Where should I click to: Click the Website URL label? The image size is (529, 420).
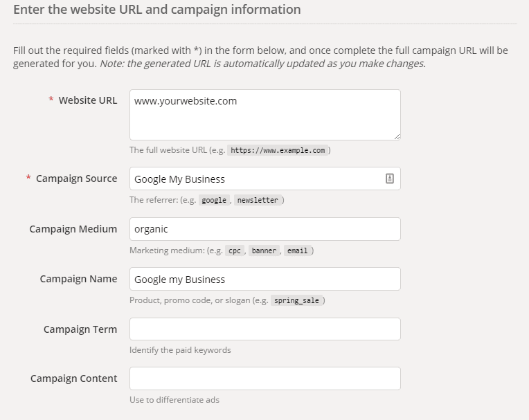[x=88, y=100]
